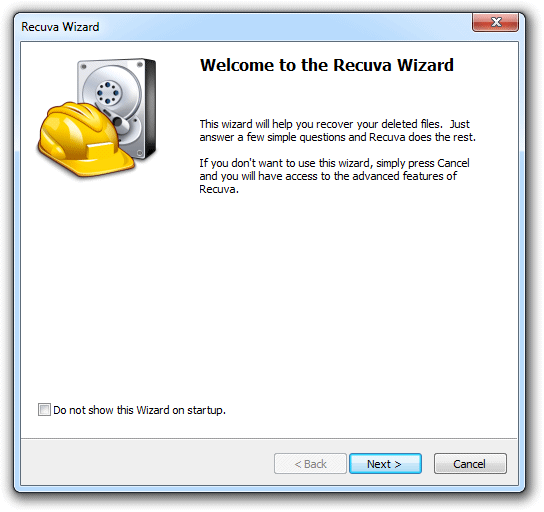Click the hard drive's read arm pivot
The width and height of the screenshot is (544, 512).
tap(118, 122)
